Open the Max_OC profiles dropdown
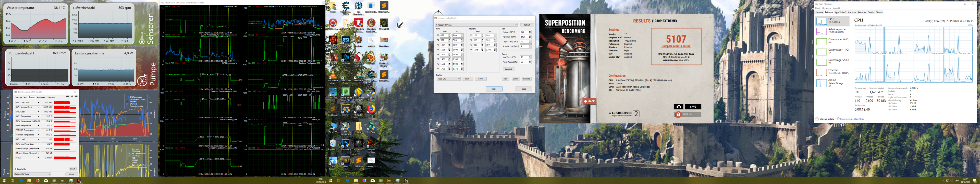The height and width of the screenshot is (184, 980). (x=449, y=79)
